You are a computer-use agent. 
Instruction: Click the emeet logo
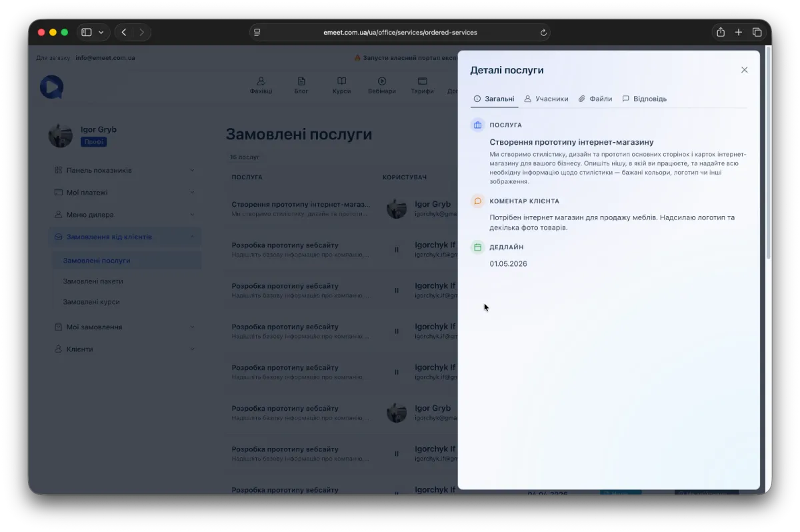[51, 87]
